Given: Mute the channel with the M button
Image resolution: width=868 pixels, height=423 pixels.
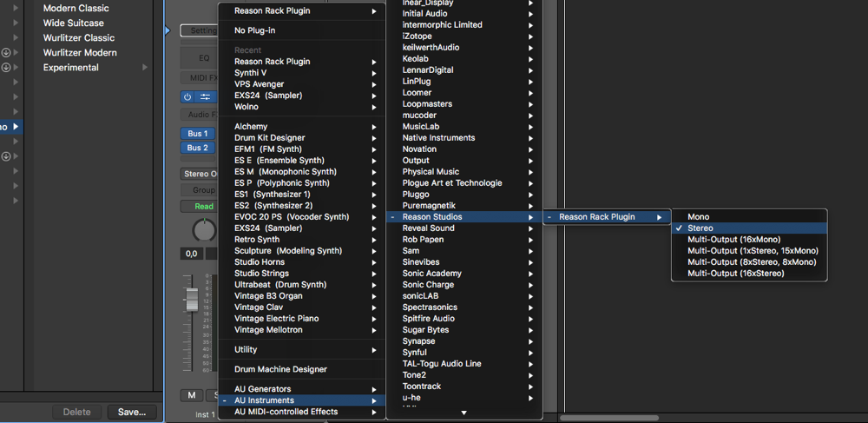Looking at the screenshot, I should (x=192, y=395).
